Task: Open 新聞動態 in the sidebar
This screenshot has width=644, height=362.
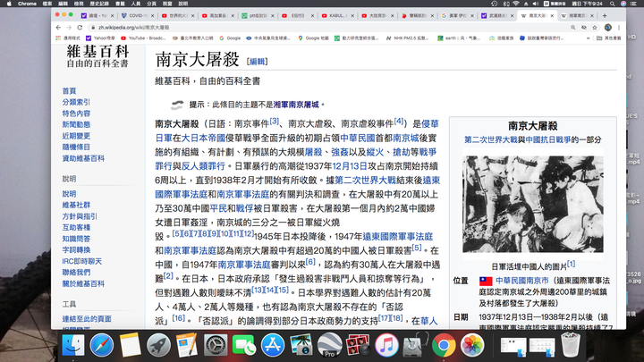Action: click(x=76, y=124)
